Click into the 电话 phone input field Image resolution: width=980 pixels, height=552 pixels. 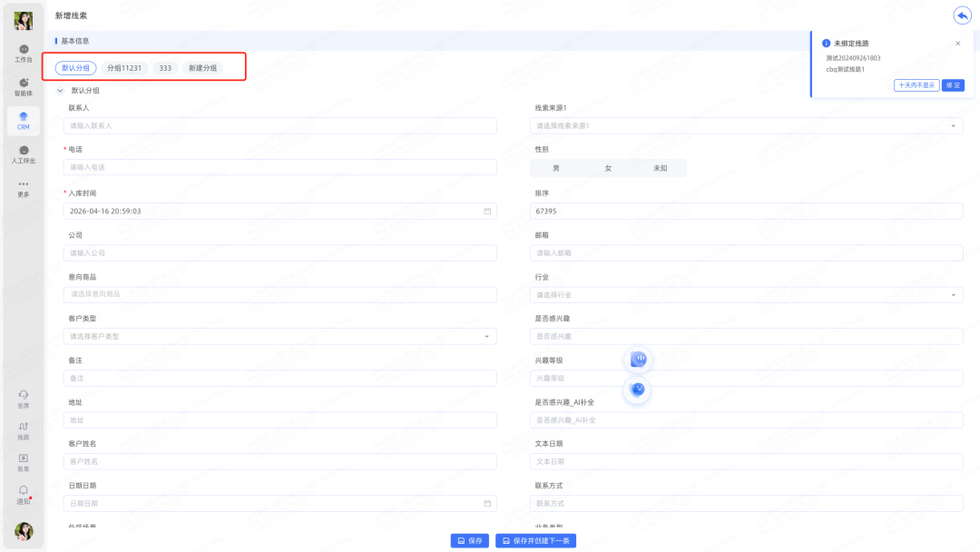pos(280,168)
